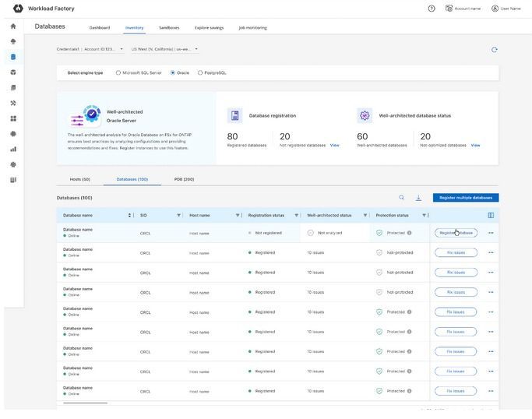Click the bar chart icon in sidebar
This screenshot has height=419, width=532.
[x=13, y=149]
